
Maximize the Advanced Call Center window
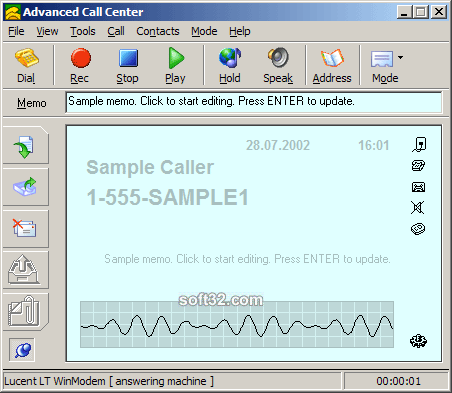click(421, 12)
